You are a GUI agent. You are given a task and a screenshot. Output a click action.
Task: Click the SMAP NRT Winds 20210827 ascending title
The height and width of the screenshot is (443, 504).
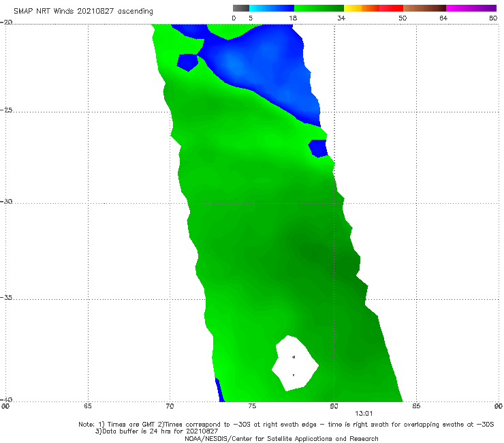pos(83,12)
